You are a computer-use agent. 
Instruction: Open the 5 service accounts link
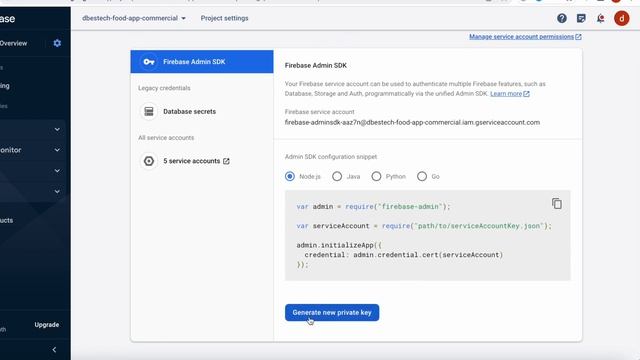tap(191, 161)
